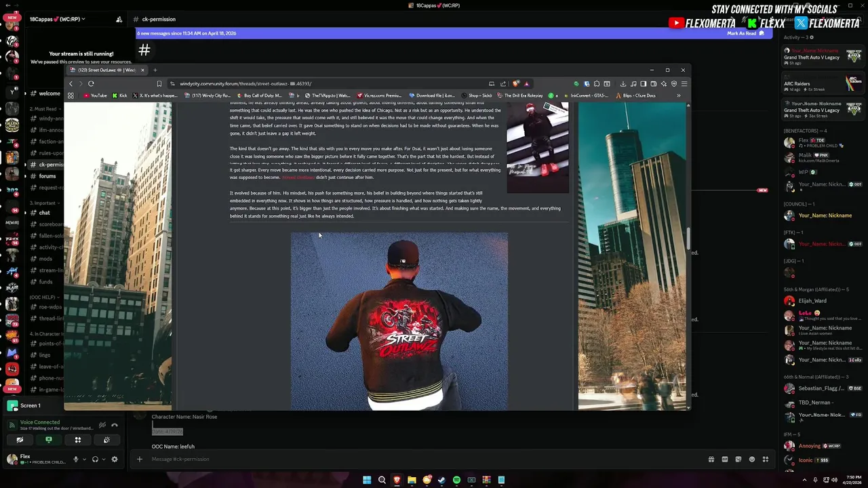Close the Street Outlawz browser tab
This screenshot has width=868, height=488.
pyautogui.click(x=142, y=70)
